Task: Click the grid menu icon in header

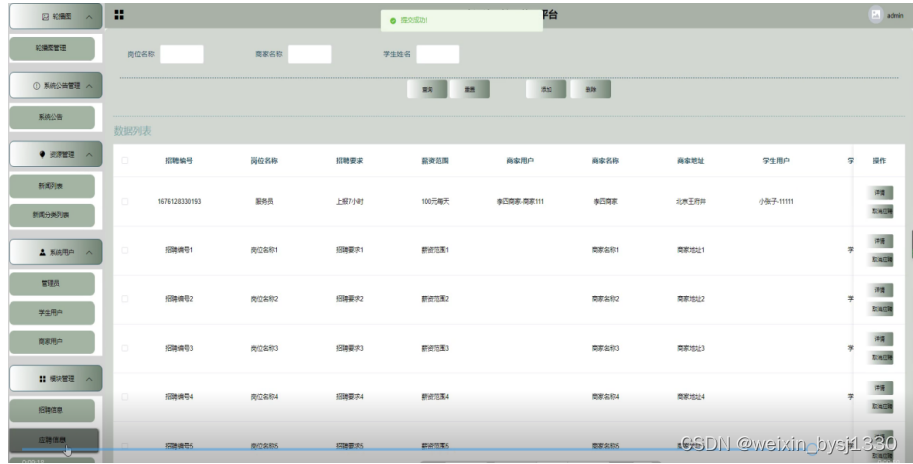Action: coord(119,15)
